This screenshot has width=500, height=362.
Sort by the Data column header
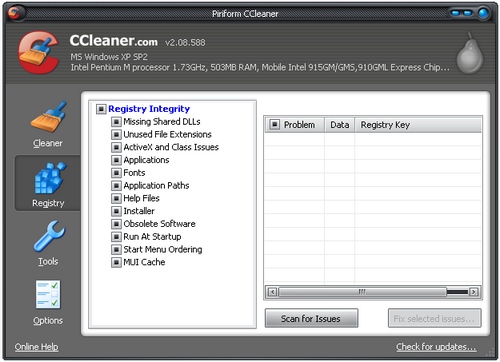340,125
